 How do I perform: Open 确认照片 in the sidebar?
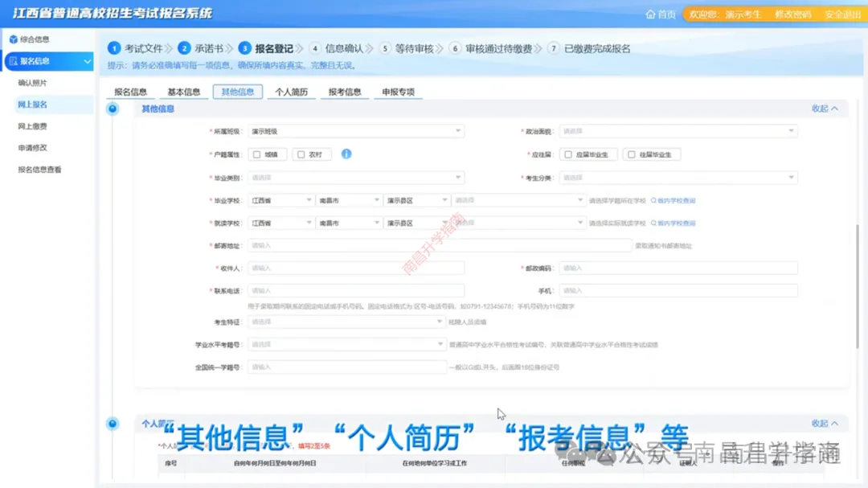tap(33, 83)
